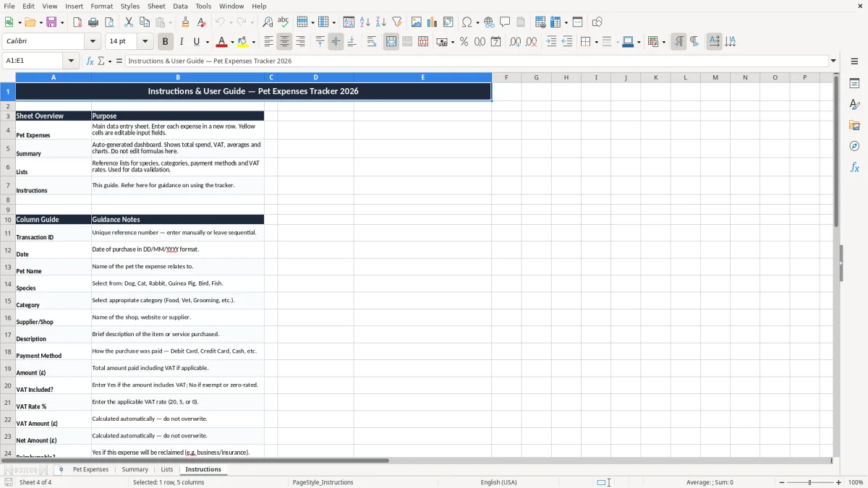Viewport: 868px width, 488px height.
Task: Export directly as PDF
Action: 77,22
